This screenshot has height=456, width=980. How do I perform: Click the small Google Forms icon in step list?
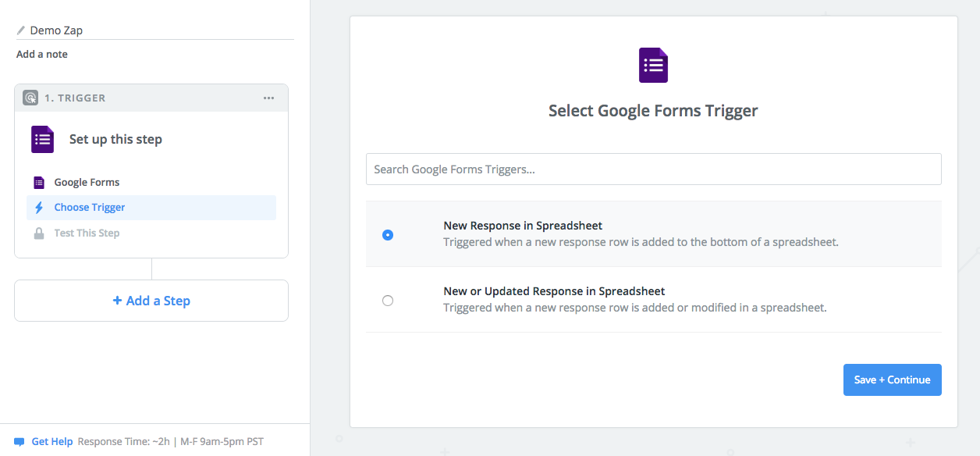tap(39, 182)
